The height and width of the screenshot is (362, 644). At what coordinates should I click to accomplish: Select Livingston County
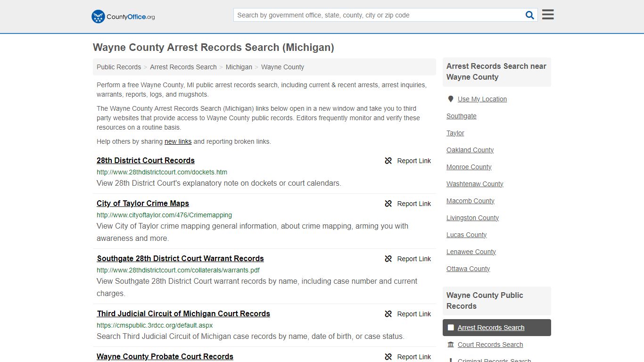(472, 218)
